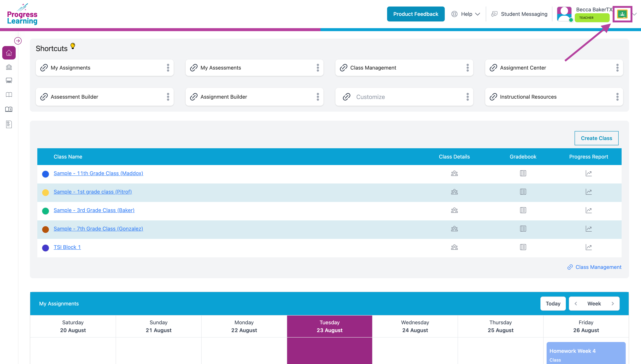
Task: Click blue color dot for 11th Grade Class
Action: coord(46,174)
